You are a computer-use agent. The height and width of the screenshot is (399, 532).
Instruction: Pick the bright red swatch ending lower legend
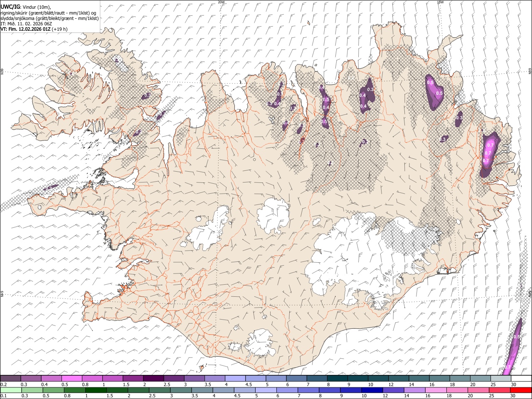click(520, 390)
